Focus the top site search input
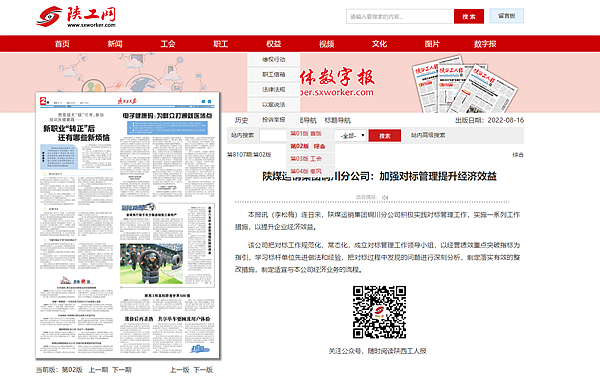Image resolution: width=600 pixels, height=376 pixels. click(399, 16)
